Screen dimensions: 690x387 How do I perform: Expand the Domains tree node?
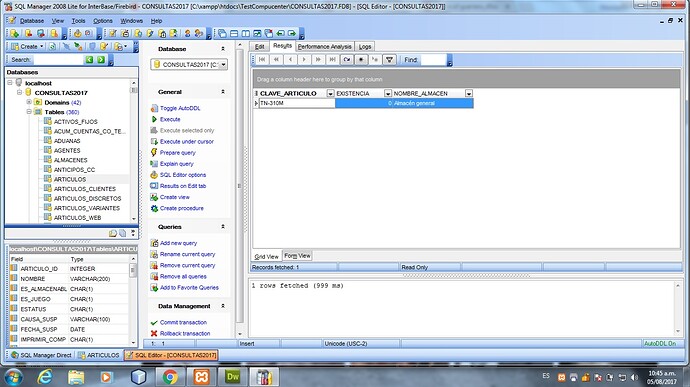[29, 102]
